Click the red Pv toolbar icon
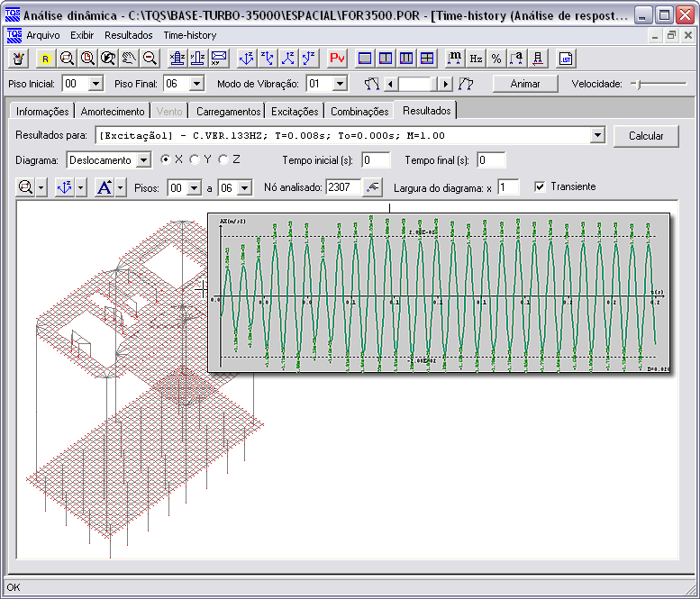The width and height of the screenshot is (700, 599). 338,59
